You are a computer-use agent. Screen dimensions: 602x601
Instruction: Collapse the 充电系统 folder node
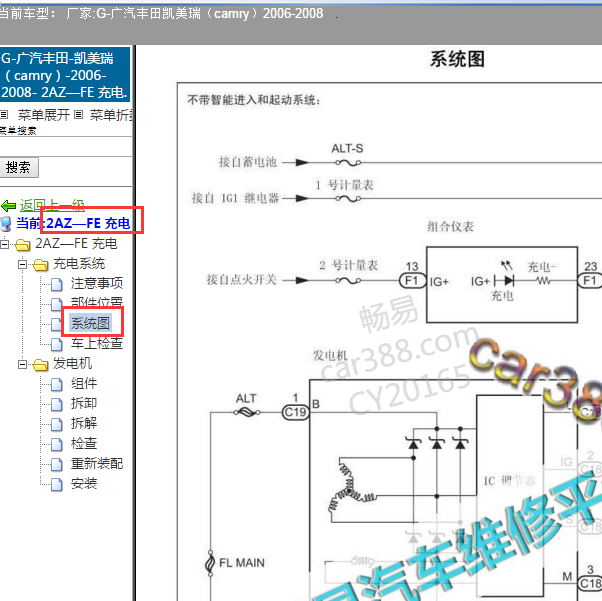tap(22, 264)
